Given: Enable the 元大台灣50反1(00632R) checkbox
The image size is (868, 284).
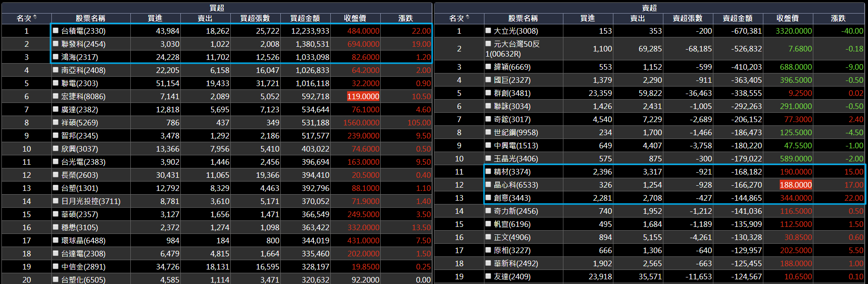Looking at the screenshot, I should pos(488,44).
